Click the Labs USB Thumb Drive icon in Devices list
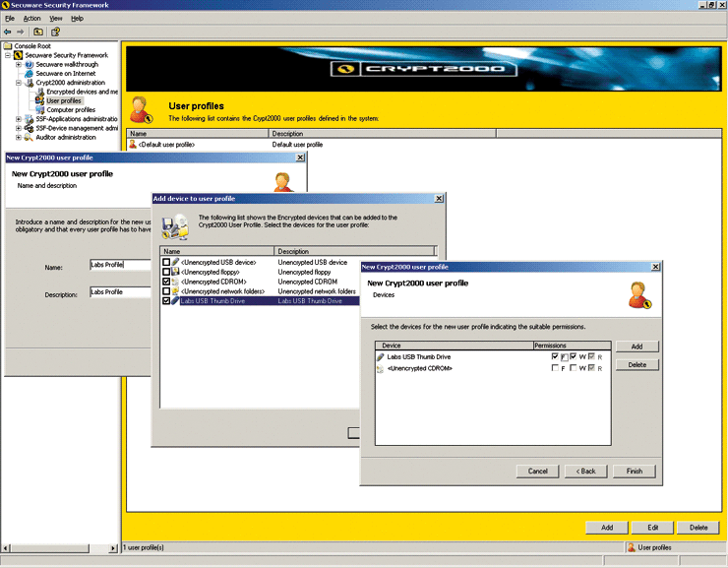 pyautogui.click(x=381, y=357)
